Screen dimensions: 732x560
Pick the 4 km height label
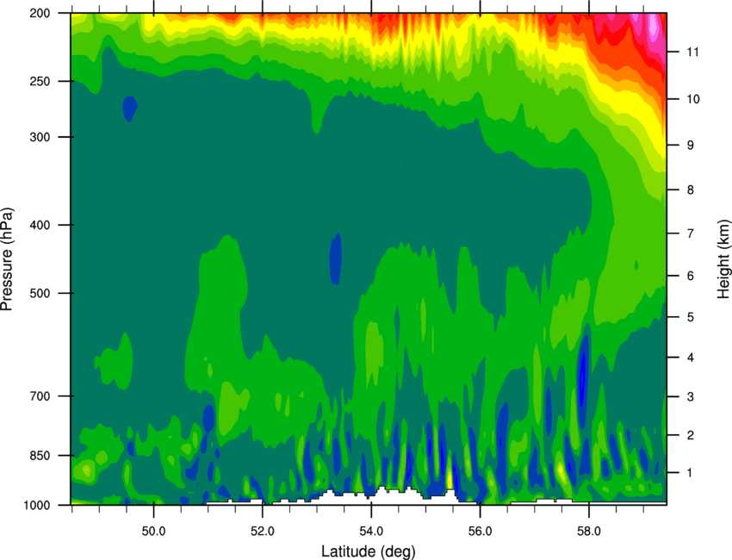click(x=691, y=358)
